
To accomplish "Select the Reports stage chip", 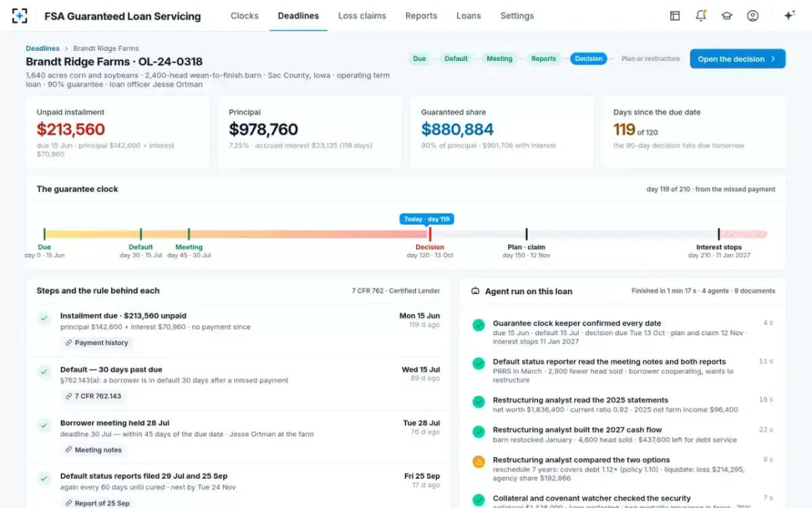I will (x=543, y=59).
